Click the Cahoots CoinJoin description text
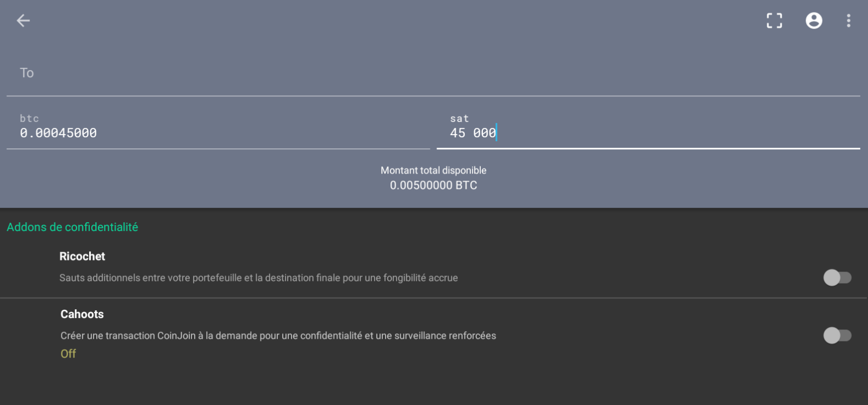The width and height of the screenshot is (868, 405). tap(278, 335)
